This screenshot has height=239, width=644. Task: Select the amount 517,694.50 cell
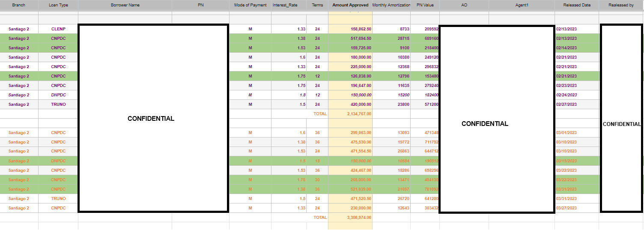[x=350, y=39]
